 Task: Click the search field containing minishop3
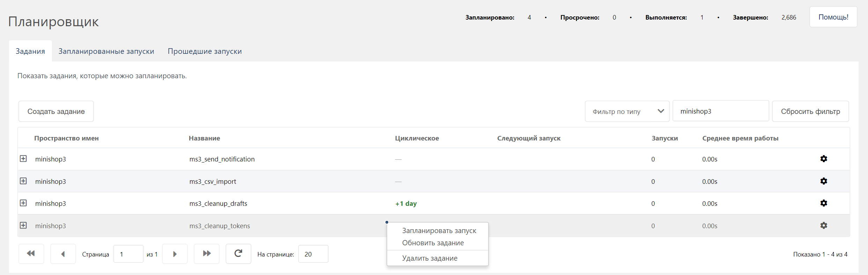click(721, 111)
